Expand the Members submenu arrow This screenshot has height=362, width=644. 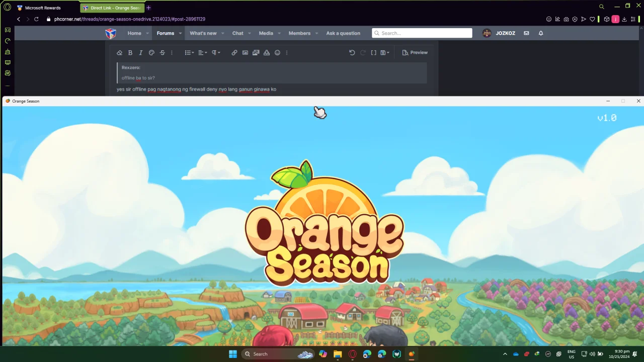pyautogui.click(x=316, y=34)
